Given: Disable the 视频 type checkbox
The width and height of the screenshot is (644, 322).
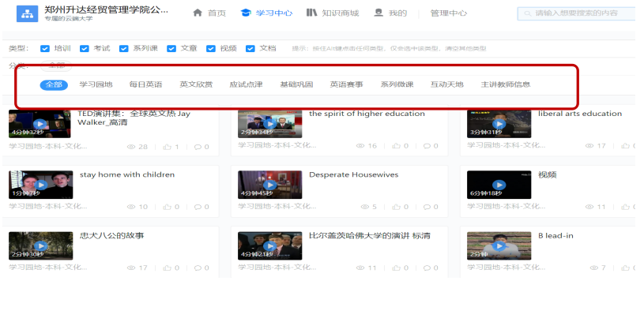Looking at the screenshot, I should point(211,48).
